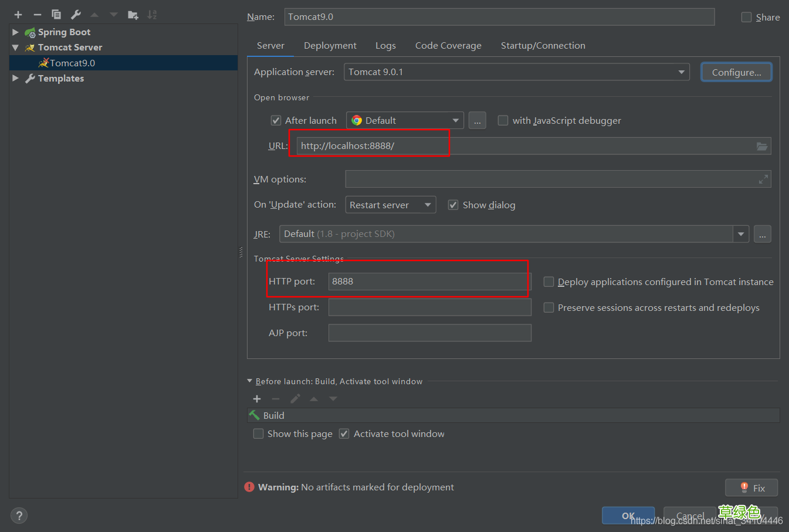Switch to the Deployment tab
Viewport: 789px width, 532px height.
(330, 46)
